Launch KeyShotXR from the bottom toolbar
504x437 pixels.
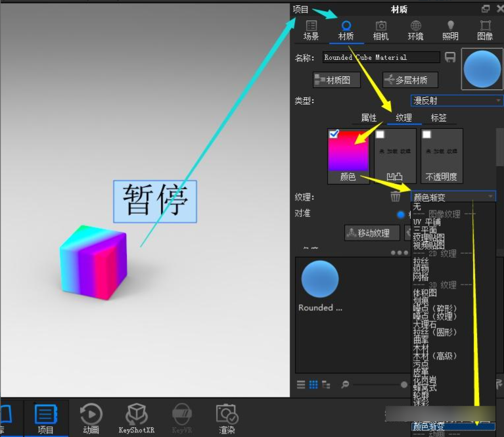coord(136,418)
